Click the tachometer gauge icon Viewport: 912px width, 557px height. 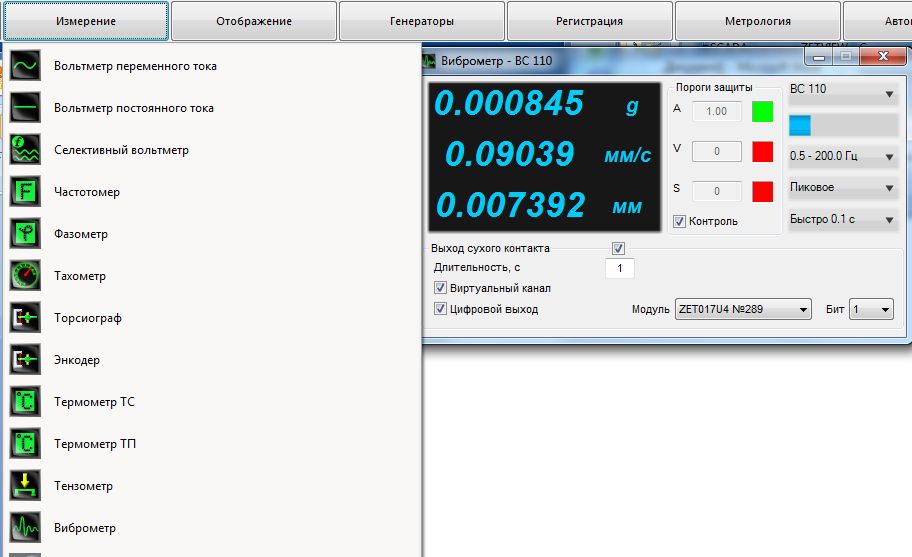pyautogui.click(x=25, y=276)
